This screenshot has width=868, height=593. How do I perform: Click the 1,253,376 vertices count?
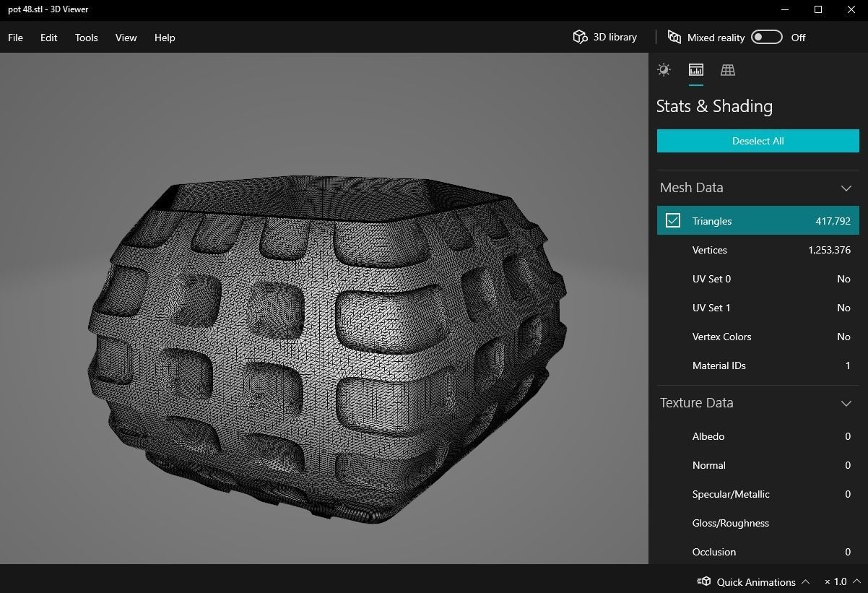pyautogui.click(x=829, y=250)
